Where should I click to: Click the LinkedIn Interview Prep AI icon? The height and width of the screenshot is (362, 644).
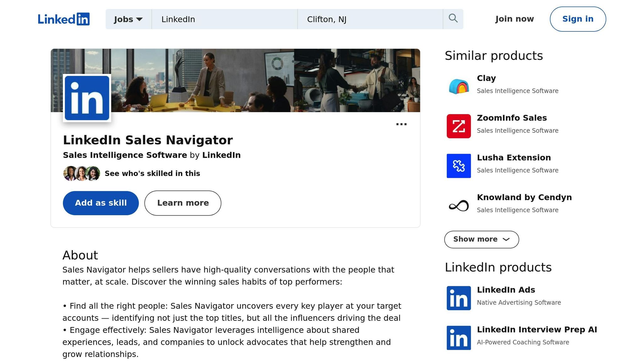point(458,338)
